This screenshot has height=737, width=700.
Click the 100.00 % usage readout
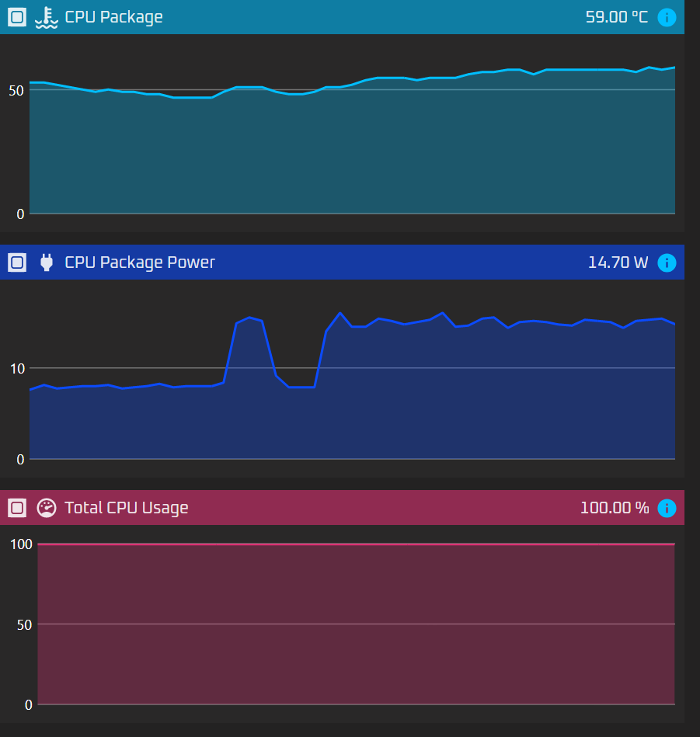pyautogui.click(x=614, y=508)
